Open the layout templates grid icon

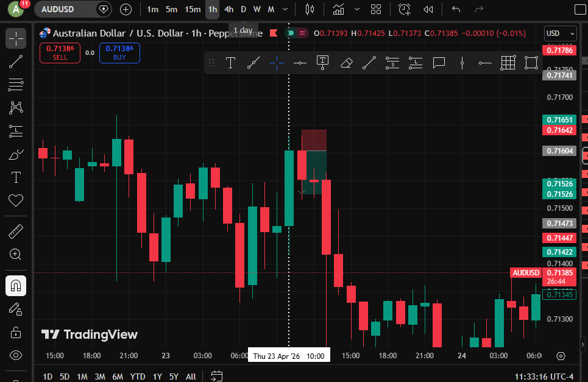tap(376, 9)
